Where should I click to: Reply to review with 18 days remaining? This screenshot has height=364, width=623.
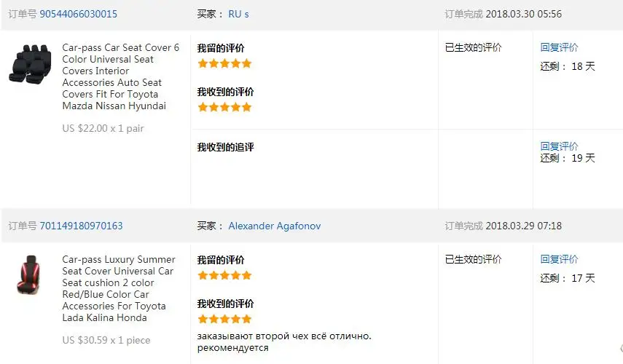click(559, 47)
